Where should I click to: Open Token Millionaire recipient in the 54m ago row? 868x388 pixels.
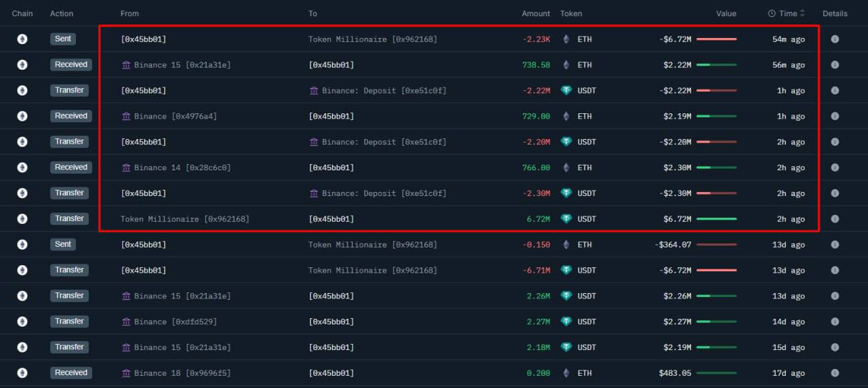(x=372, y=39)
